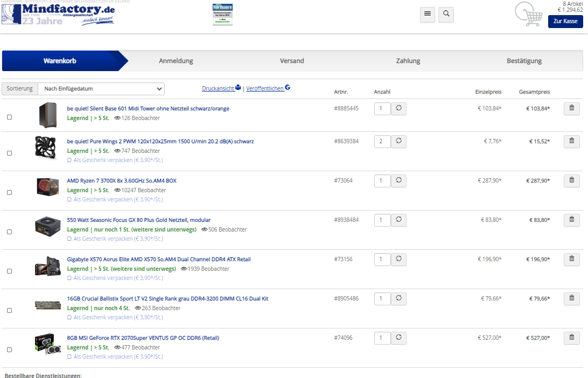Open the Nach Einfügedatum sorting dropdown

101,89
